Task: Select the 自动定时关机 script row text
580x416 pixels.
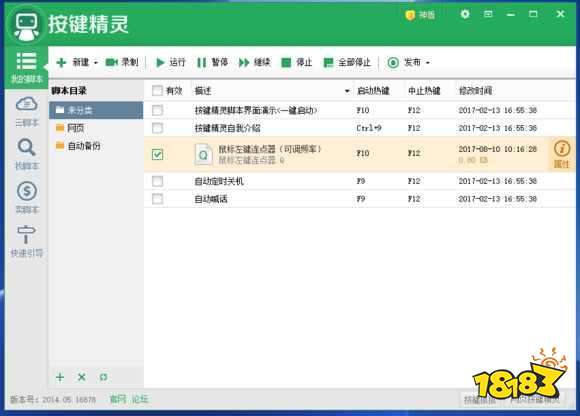Action: [219, 181]
